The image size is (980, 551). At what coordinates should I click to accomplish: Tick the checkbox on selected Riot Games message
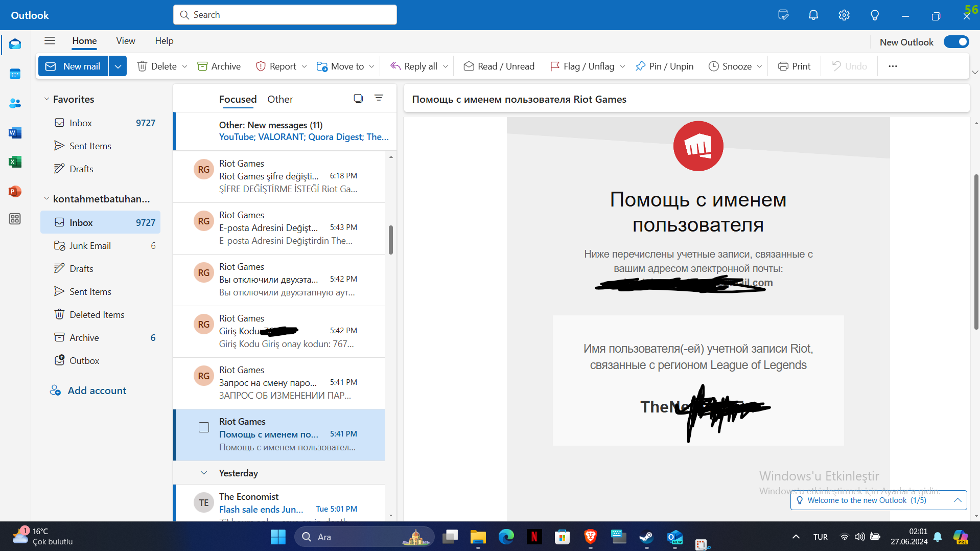pyautogui.click(x=204, y=427)
